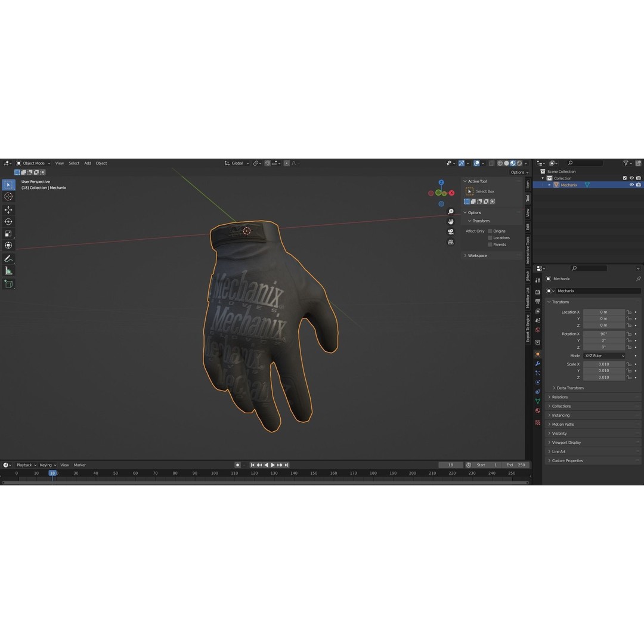644x644 pixels.
Task: Toggle the camera view icon
Action: point(451,232)
